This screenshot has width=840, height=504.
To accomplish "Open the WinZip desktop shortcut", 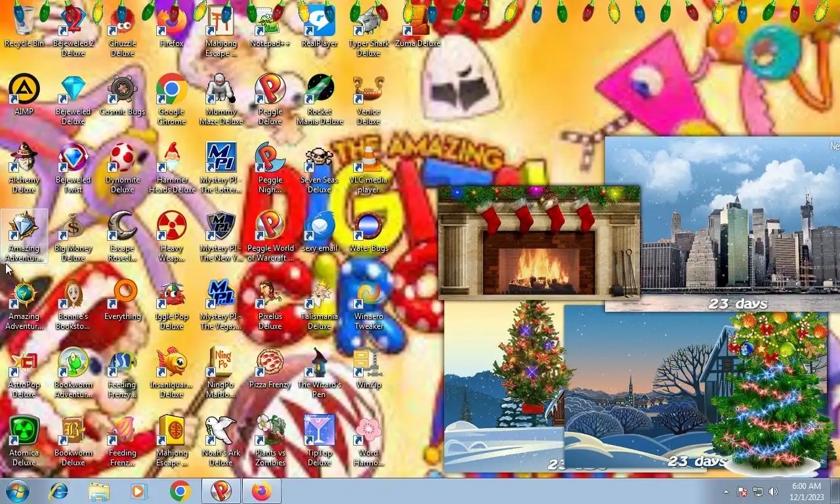I will coord(369,367).
